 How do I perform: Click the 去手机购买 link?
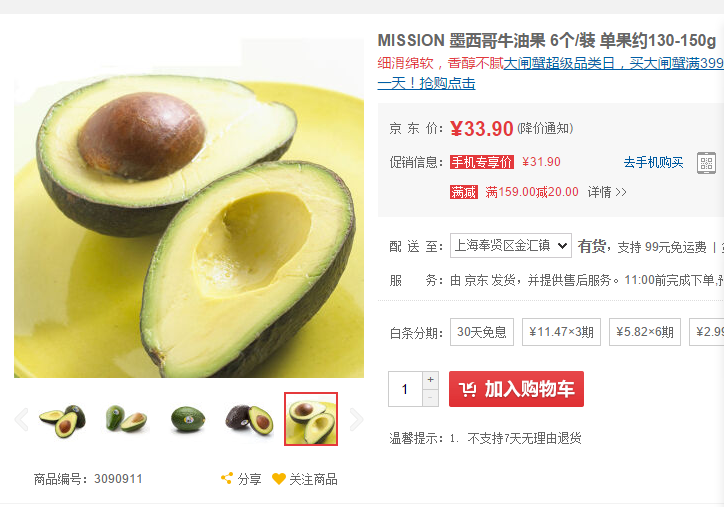[x=653, y=163]
